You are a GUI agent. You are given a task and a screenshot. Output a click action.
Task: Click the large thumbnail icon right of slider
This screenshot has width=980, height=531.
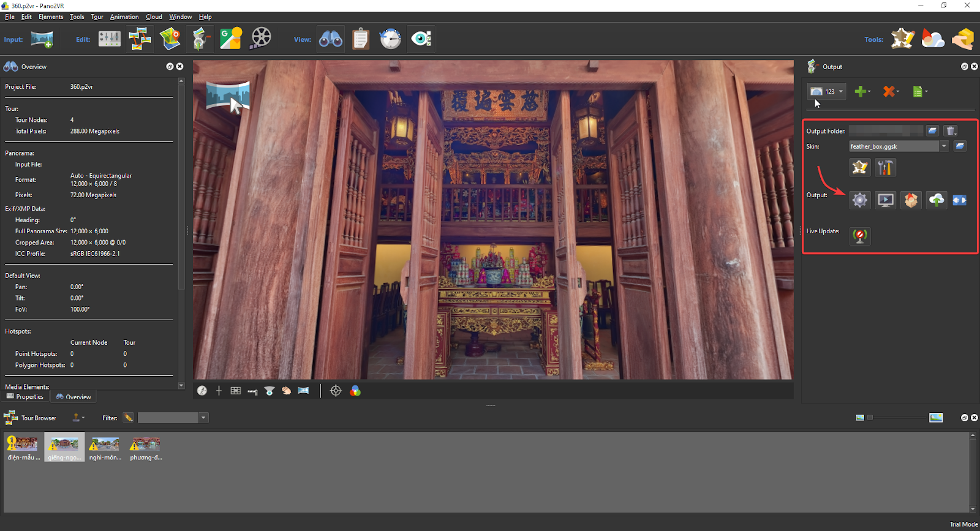tap(936, 418)
